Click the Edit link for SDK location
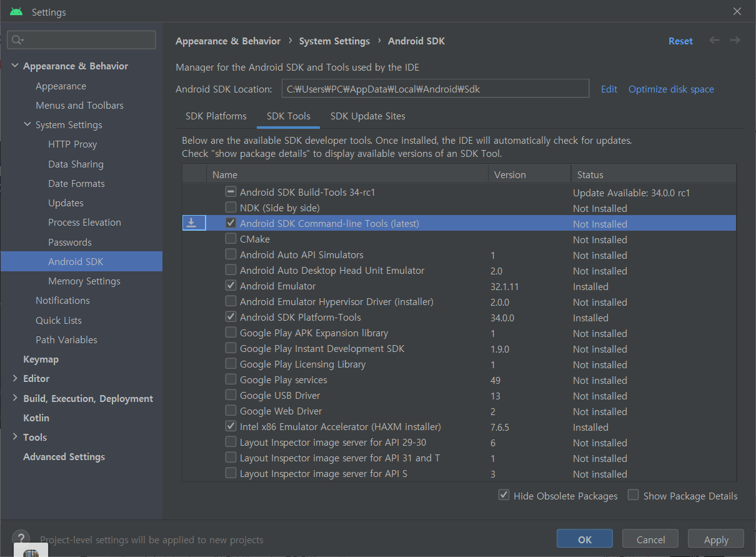The width and height of the screenshot is (756, 557). (x=609, y=89)
